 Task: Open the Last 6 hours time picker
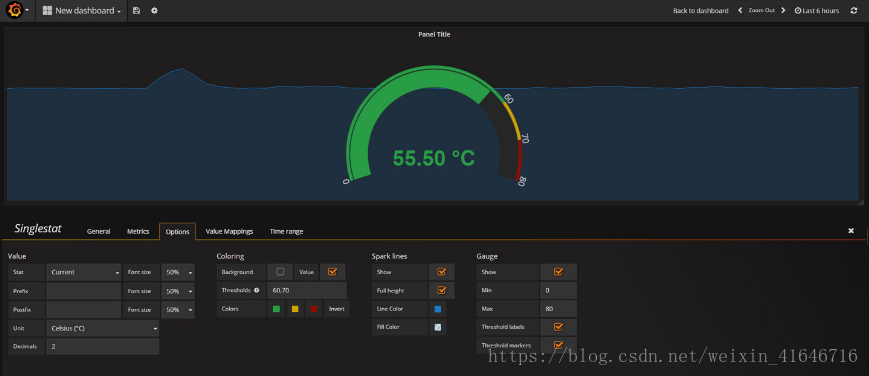(817, 11)
